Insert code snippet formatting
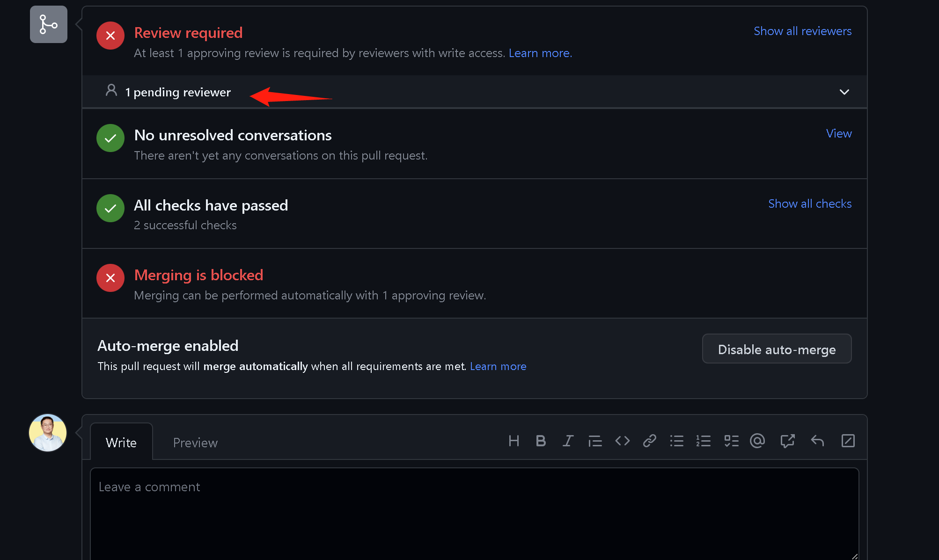The width and height of the screenshot is (939, 560). pos(622,441)
